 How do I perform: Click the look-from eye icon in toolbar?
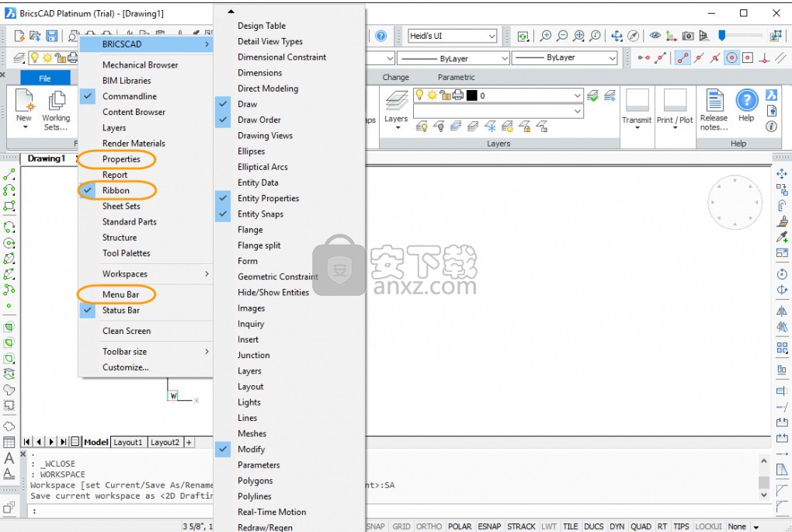point(655,36)
